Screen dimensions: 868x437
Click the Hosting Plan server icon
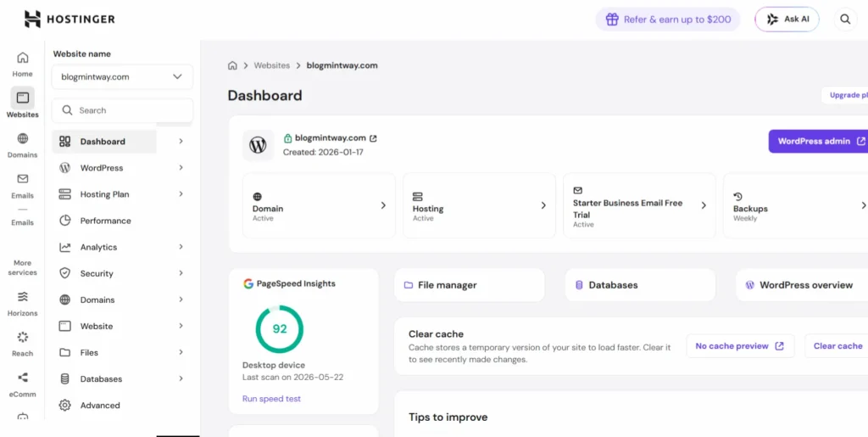[64, 194]
